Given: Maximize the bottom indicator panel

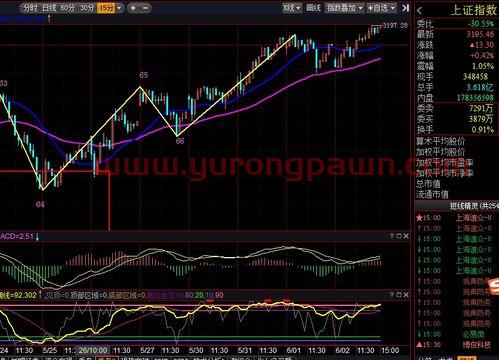Looking at the screenshot, I should click(x=399, y=295).
